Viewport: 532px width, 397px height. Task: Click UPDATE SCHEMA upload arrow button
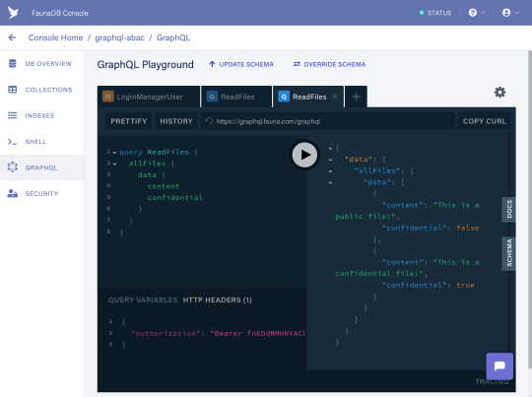click(x=241, y=64)
